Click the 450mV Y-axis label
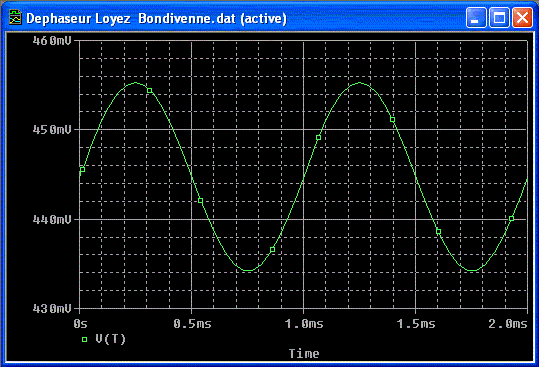Image resolution: width=539 pixels, height=367 pixels. (x=52, y=130)
